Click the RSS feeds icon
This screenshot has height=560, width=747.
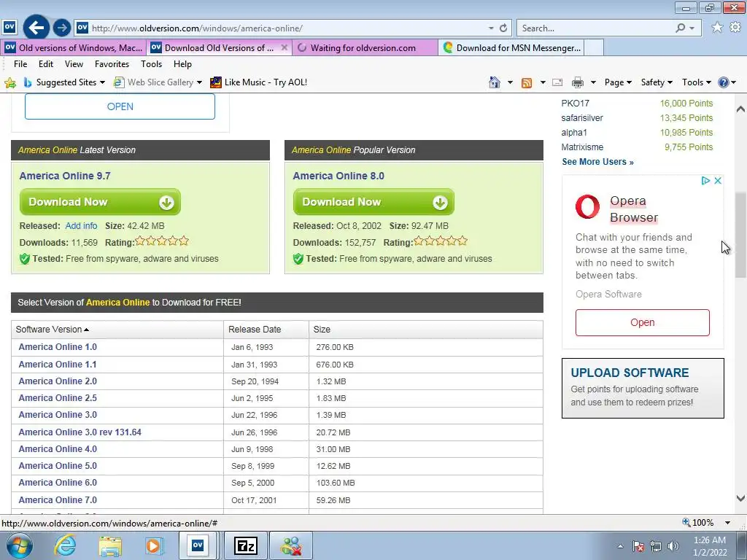tap(527, 82)
